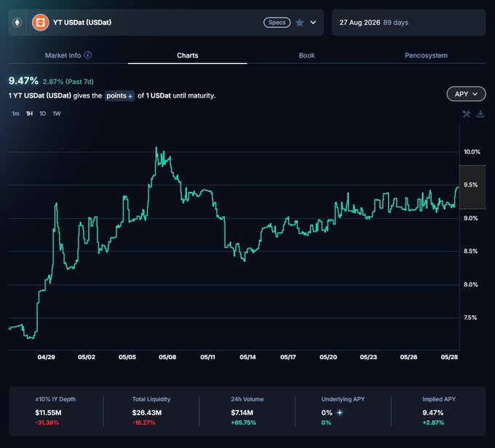Click the -31.39% depth change

(47, 423)
